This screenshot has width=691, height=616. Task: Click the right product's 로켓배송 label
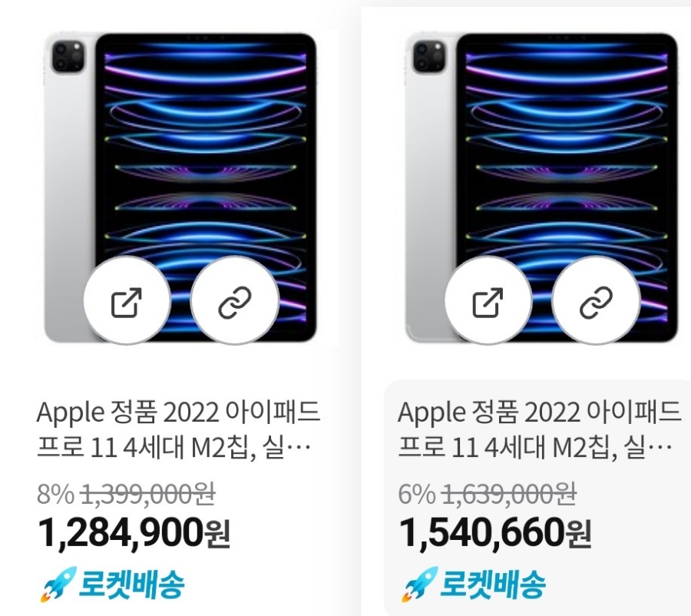492,585
